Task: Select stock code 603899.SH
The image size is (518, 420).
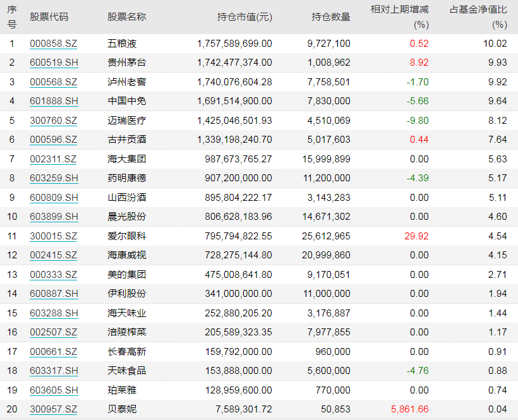Action: pos(54,217)
